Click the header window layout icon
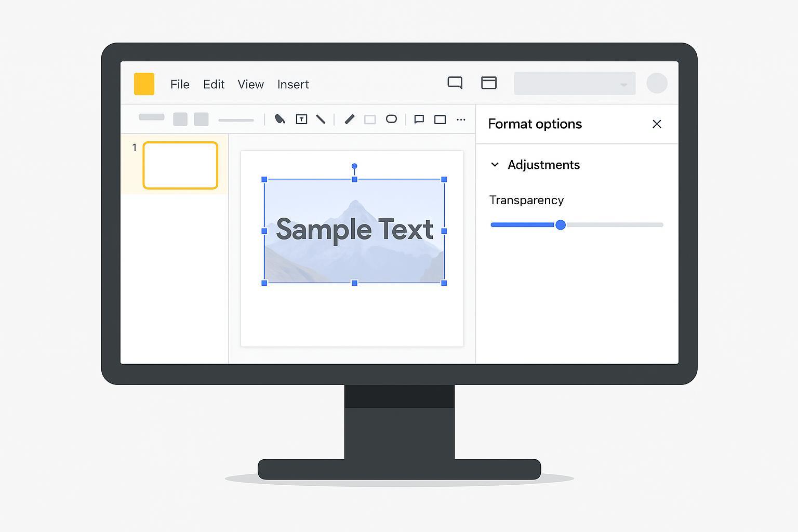Screen dimensions: 798x532 click(x=488, y=83)
